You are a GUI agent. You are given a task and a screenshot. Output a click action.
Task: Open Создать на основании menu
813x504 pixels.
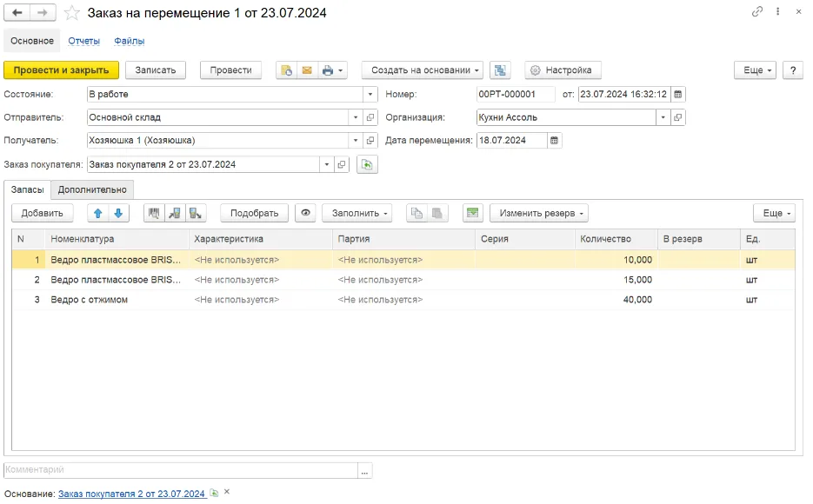[x=422, y=70]
